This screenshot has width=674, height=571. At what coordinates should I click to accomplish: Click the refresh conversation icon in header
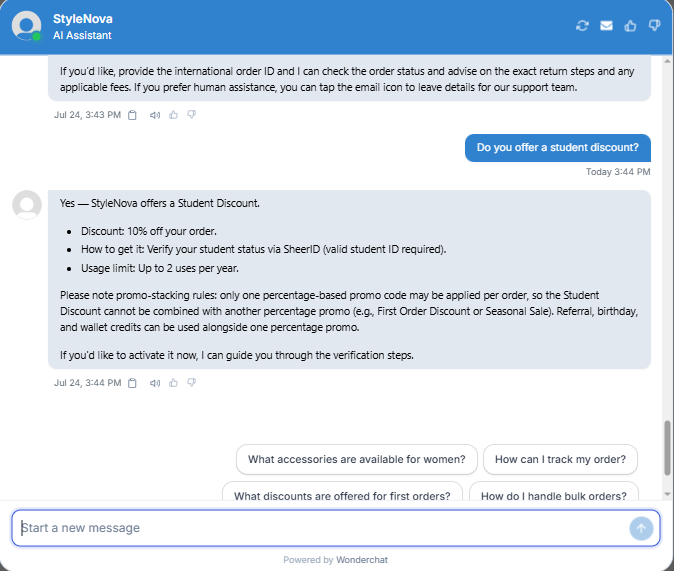(582, 26)
